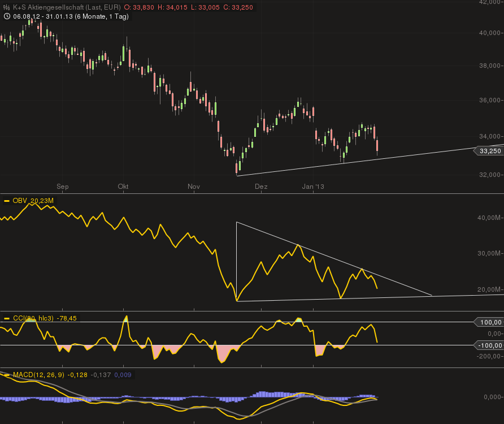Click the 0,000 MACD axis label
This screenshot has width=504, height=424.
(x=492, y=397)
